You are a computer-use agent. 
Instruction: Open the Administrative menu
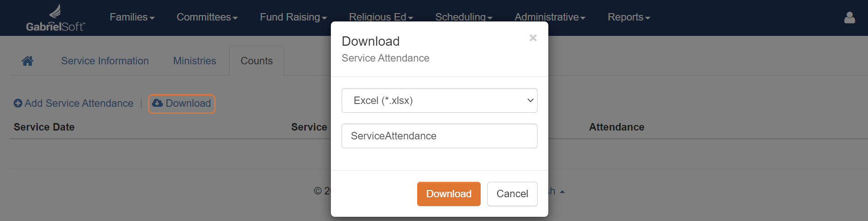(550, 17)
